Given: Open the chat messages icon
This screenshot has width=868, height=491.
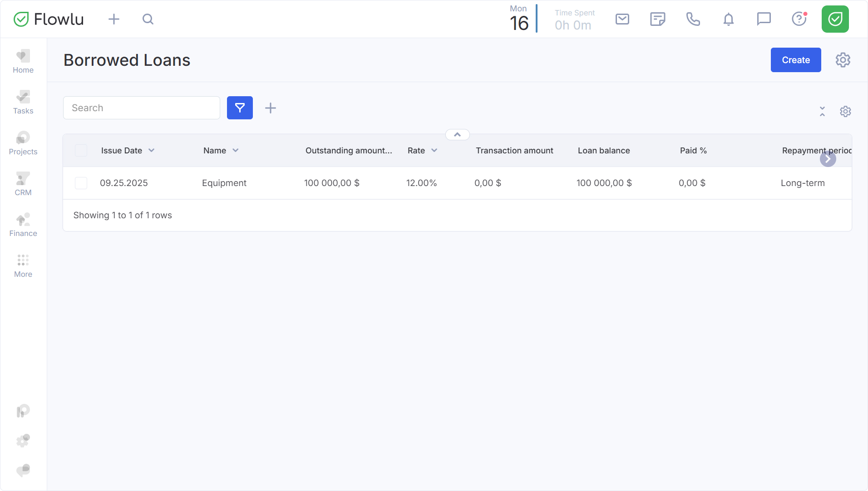Looking at the screenshot, I should click(x=764, y=19).
